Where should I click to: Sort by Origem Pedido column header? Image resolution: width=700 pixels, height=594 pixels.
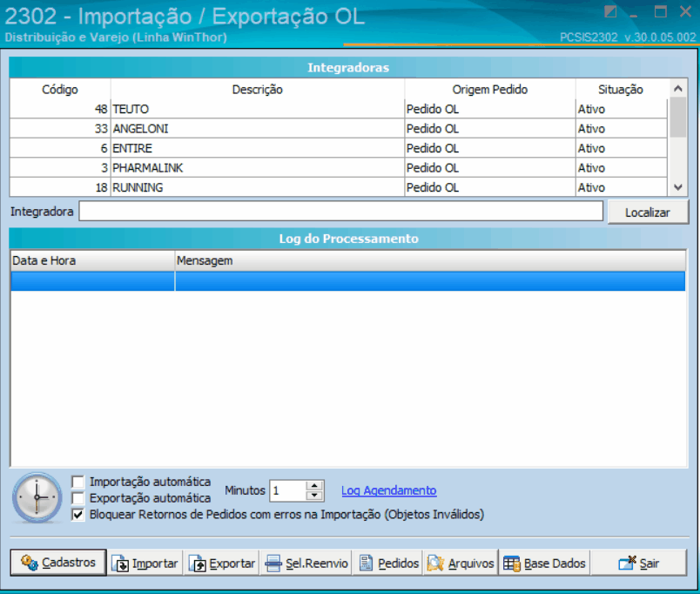point(489,90)
